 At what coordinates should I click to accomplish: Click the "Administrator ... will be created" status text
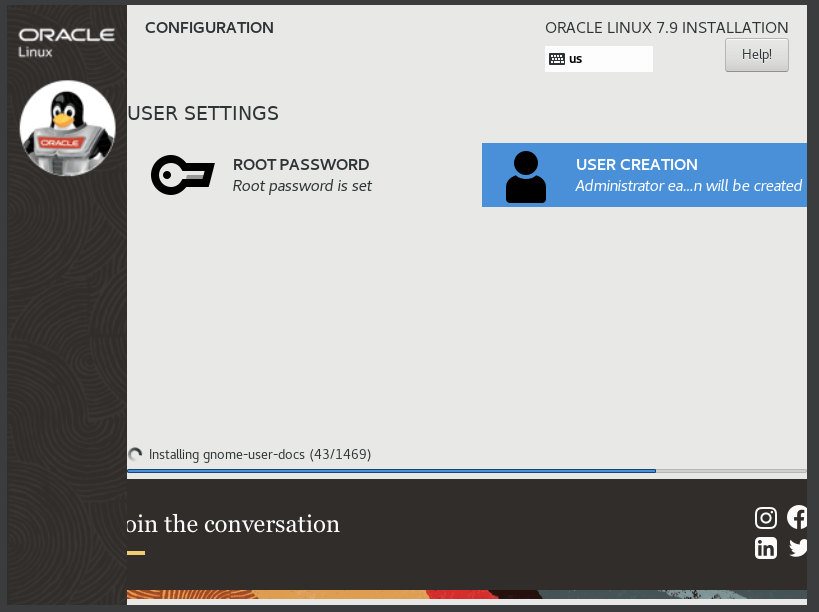point(688,186)
